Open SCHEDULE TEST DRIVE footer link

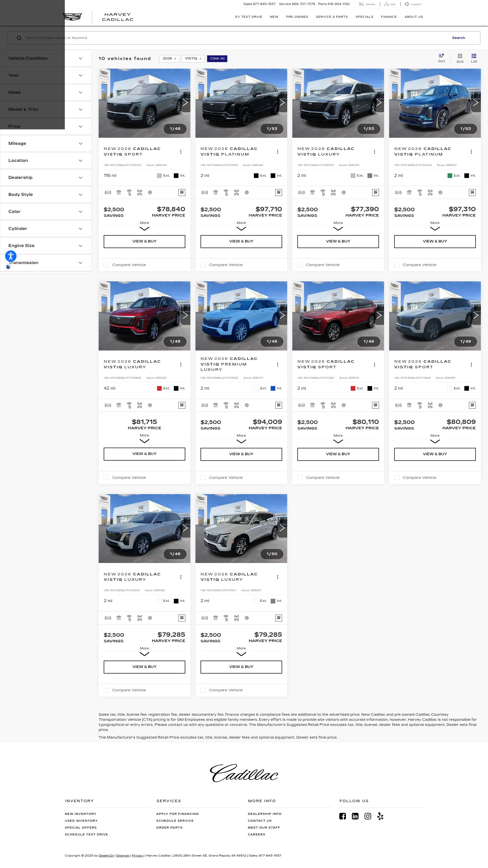point(86,834)
